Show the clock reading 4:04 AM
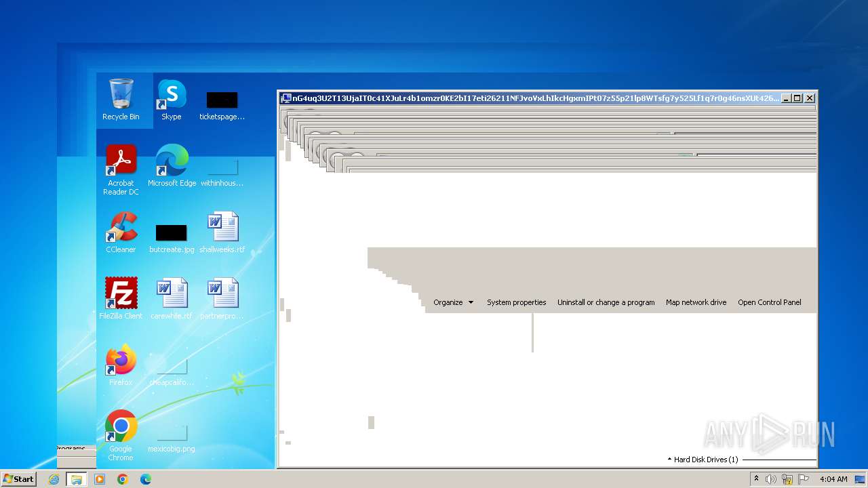This screenshot has height=488, width=868. pyautogui.click(x=833, y=479)
